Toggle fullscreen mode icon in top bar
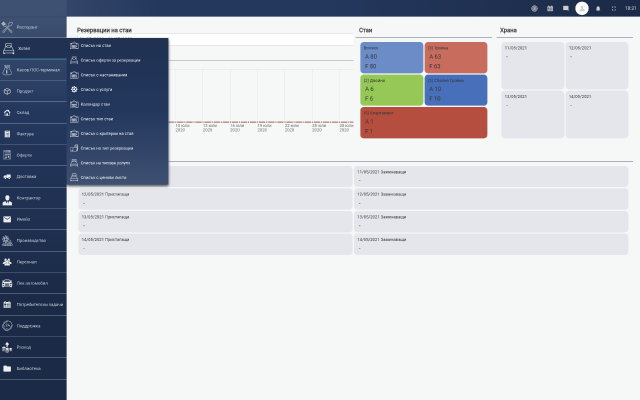This screenshot has width=640, height=400. coord(613,7)
